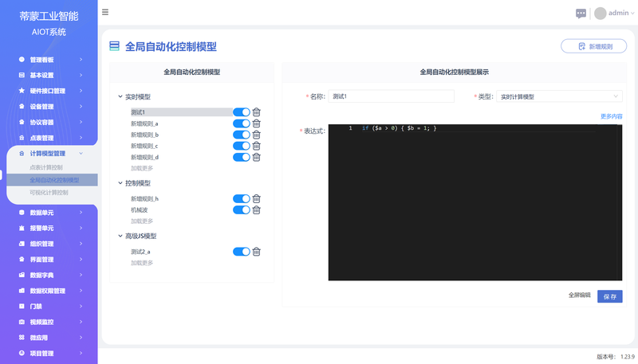Click the 更多内容 link
This screenshot has height=364, width=638.
pos(611,116)
